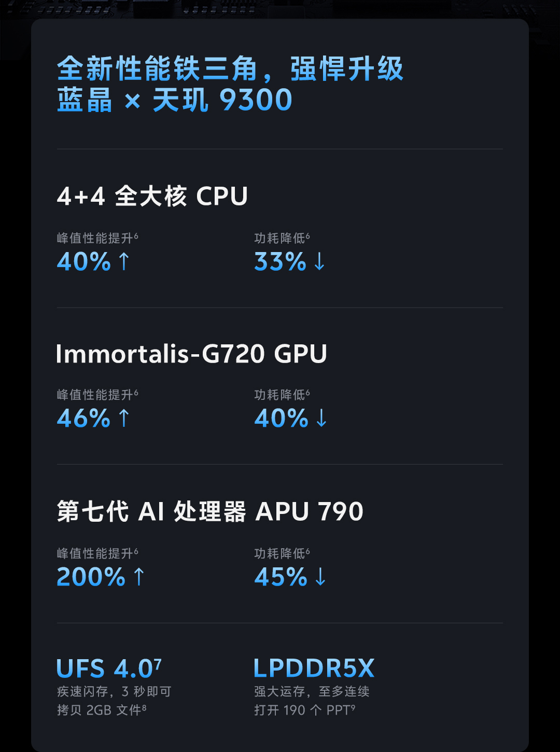This screenshot has height=752, width=560.
Task: Click the down arrow beside GPU 40% power reduction
Action: tap(321, 418)
